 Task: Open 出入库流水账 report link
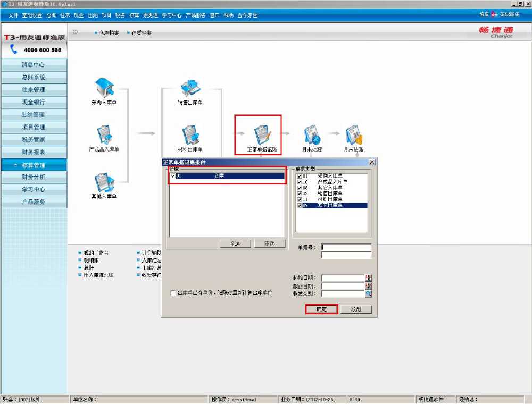(x=99, y=275)
